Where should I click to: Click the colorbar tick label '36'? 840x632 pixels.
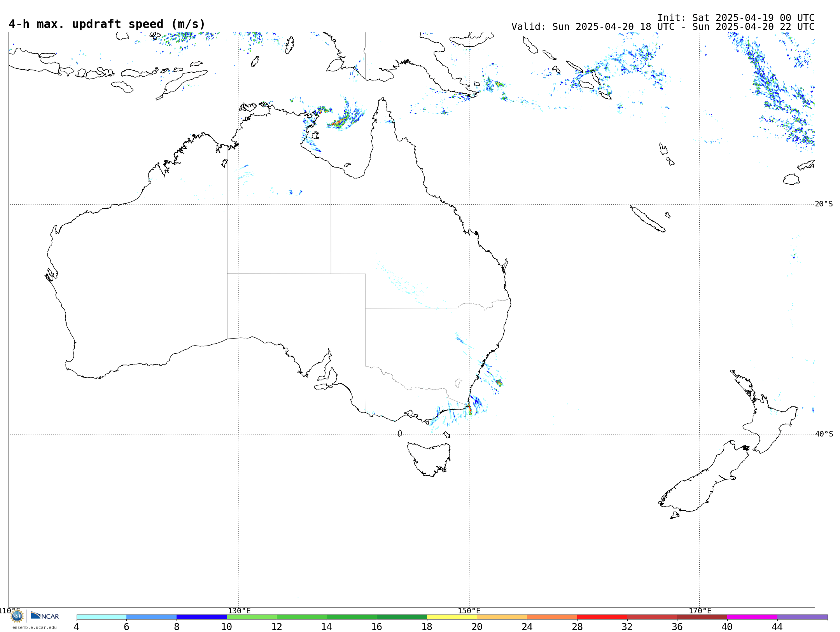click(x=677, y=627)
